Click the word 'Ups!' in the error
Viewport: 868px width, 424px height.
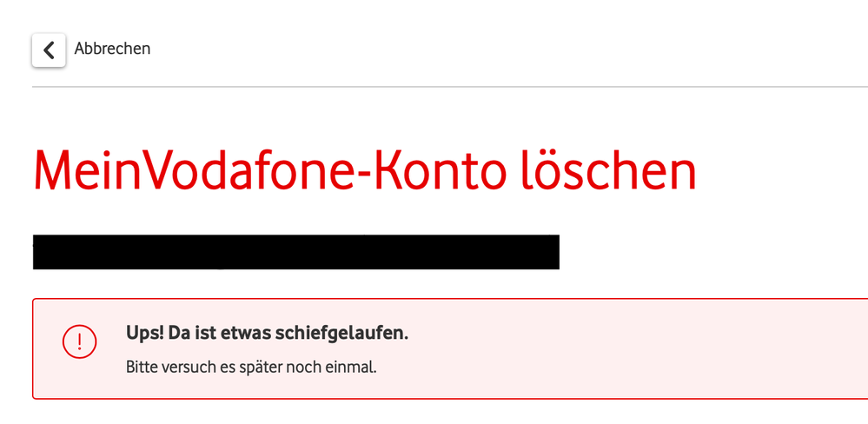coord(144,334)
